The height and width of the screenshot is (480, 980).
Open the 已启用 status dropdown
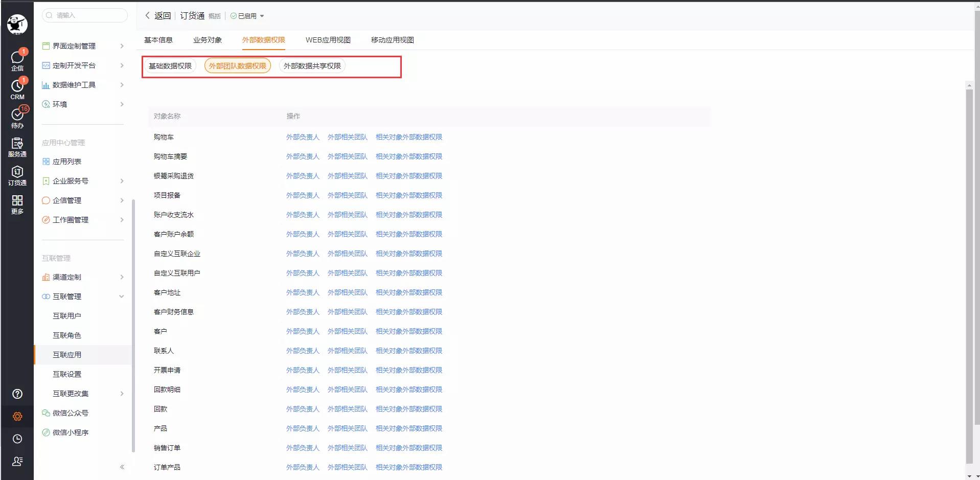247,16
